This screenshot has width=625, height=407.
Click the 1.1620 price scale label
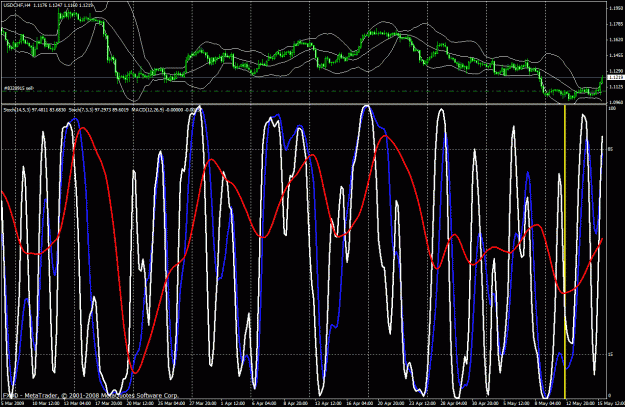coord(616,40)
